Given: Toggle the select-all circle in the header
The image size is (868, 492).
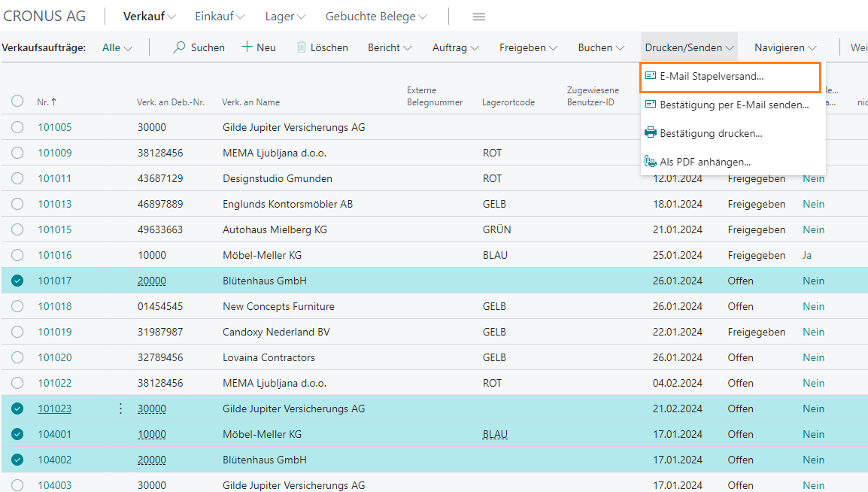Looking at the screenshot, I should click(x=17, y=102).
